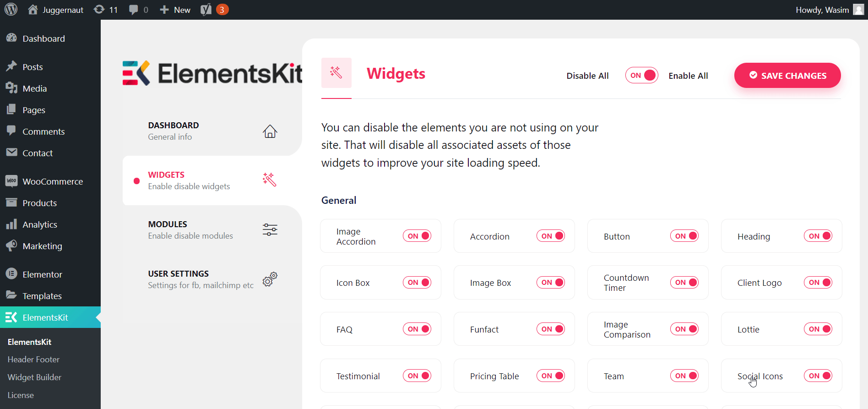Disable the Countdown Timer widget
This screenshot has width=868, height=409.
(x=684, y=283)
